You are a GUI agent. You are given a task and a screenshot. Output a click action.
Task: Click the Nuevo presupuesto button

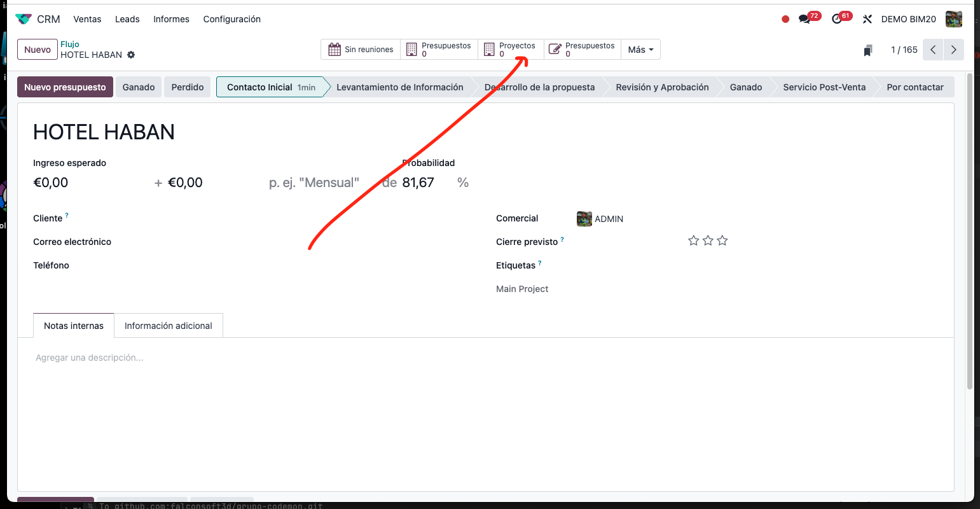(65, 87)
